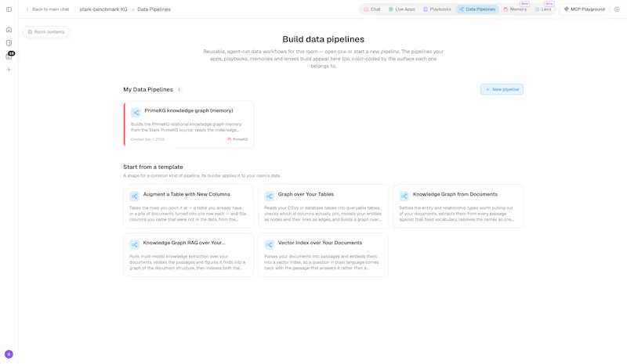Switch to the Lens tab
The image size is (627, 364).
[543, 9]
